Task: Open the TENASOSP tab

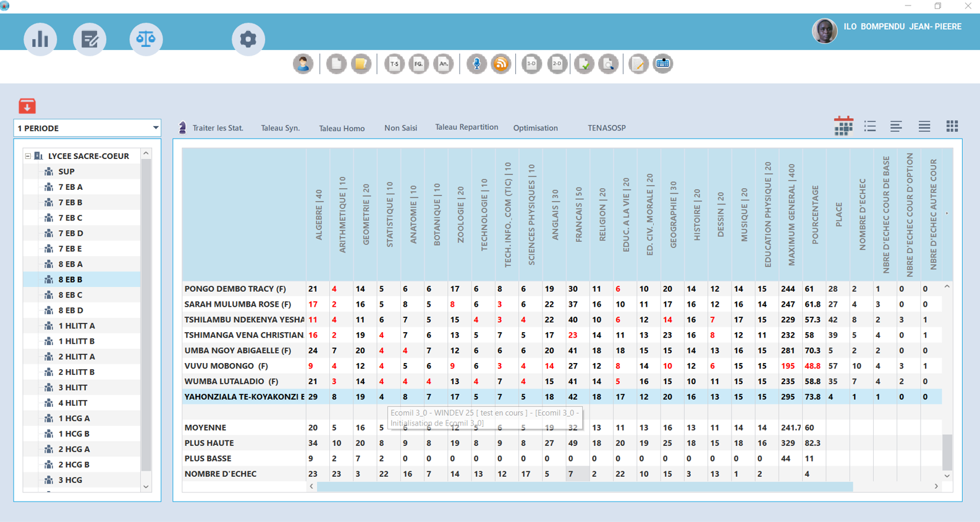Action: pos(606,128)
